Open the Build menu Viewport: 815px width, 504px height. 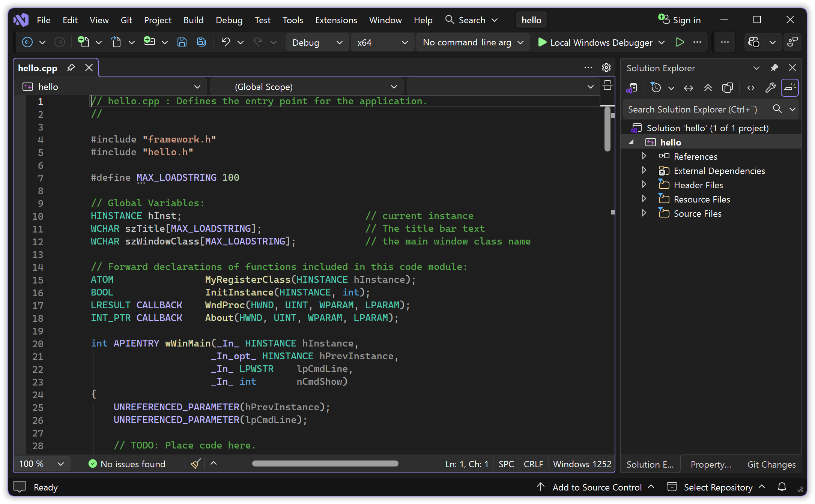193,20
